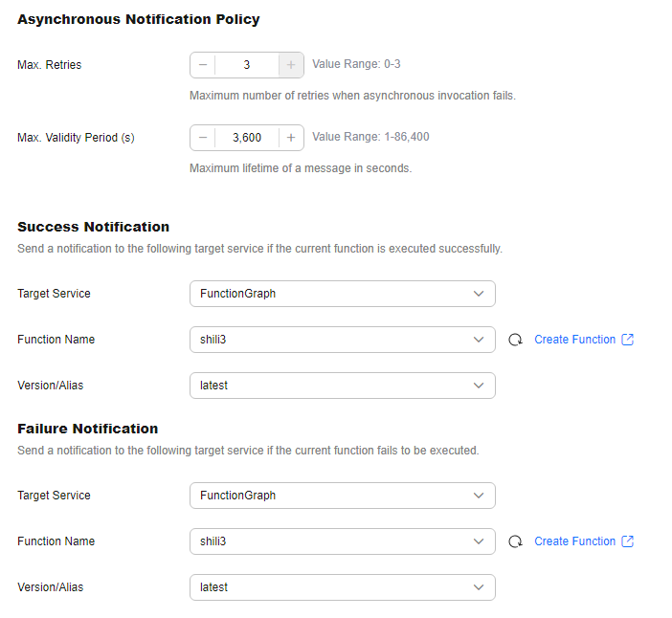This screenshot has height=618, width=672.
Task: Decrease Max. Validity Period with minus button
Action: coord(203,138)
